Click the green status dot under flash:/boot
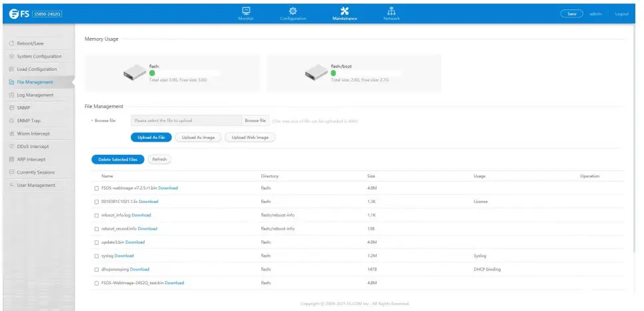Image resolution: width=644 pixels, height=311 pixels. 333,73
